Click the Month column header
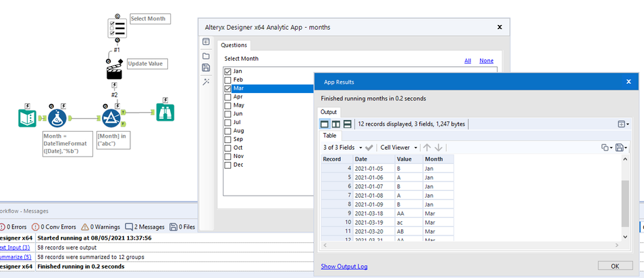 click(x=438, y=159)
